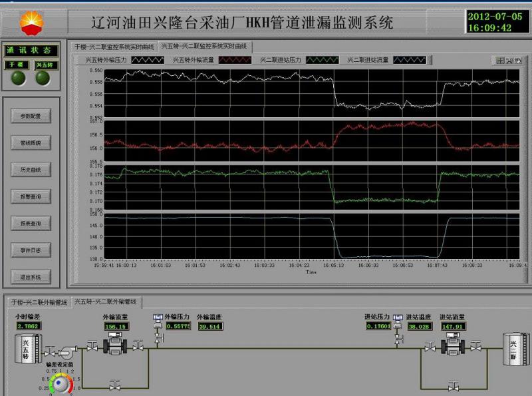Image resolution: width=532 pixels, height=396 pixels.
Task: Click the 进站流量 flowmeter icon
Action: click(x=453, y=343)
